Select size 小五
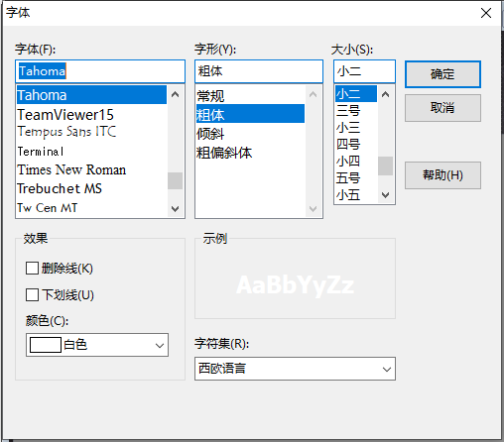This screenshot has height=442, width=504. click(356, 195)
